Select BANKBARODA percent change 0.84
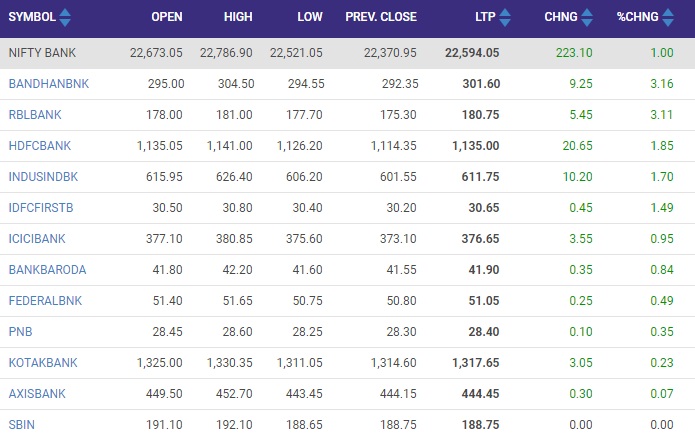 (662, 270)
